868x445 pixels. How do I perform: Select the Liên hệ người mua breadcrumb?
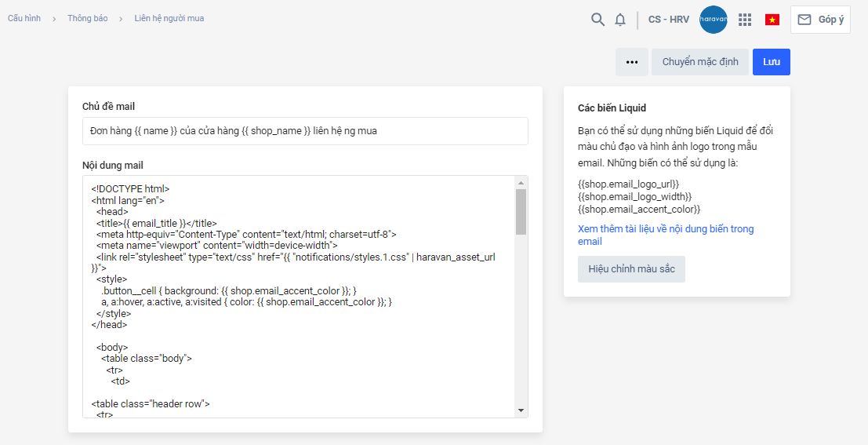click(169, 18)
